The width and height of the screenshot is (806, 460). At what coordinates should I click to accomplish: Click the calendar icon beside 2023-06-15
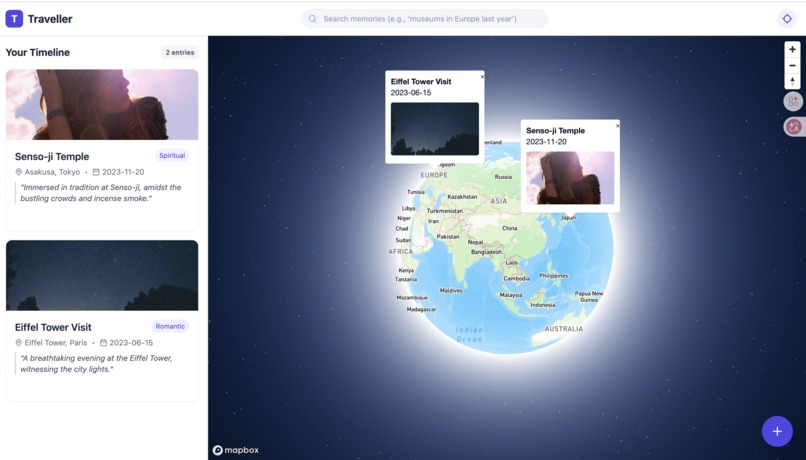click(103, 342)
